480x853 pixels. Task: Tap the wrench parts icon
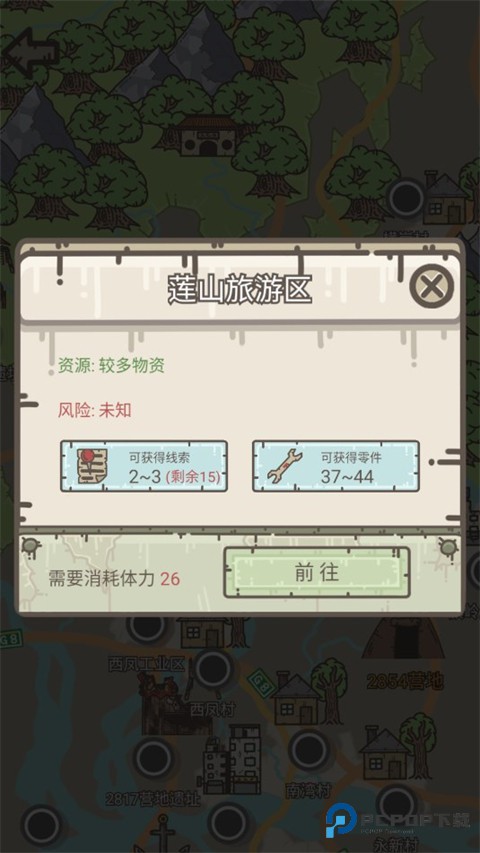click(284, 466)
